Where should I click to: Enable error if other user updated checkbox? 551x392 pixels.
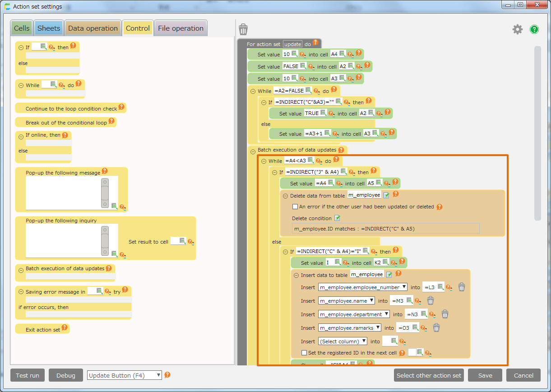pos(295,207)
